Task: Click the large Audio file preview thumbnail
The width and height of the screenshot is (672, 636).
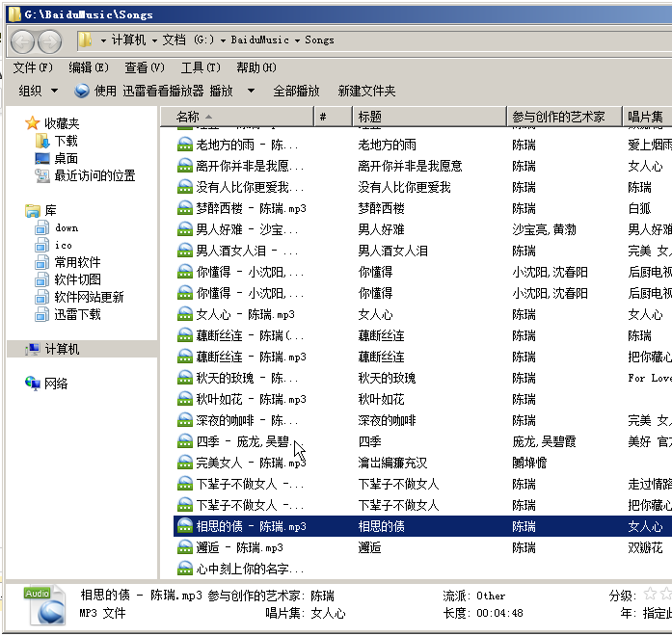Action: [x=45, y=605]
